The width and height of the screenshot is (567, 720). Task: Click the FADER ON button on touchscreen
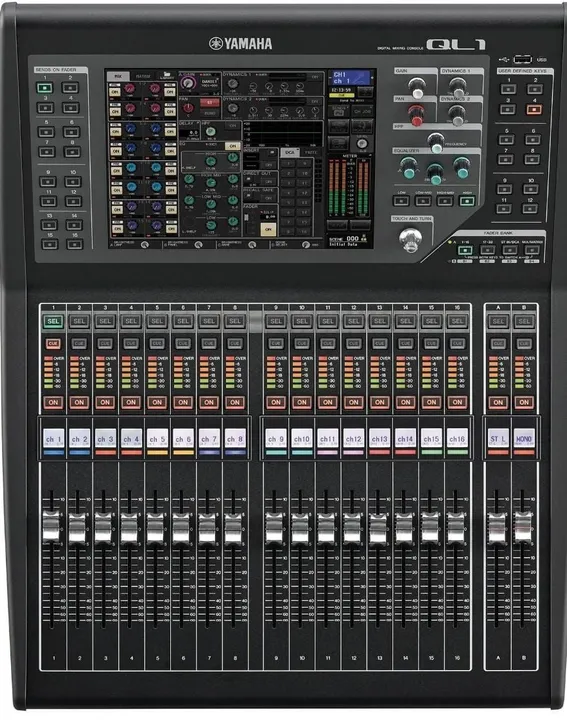coord(268,229)
